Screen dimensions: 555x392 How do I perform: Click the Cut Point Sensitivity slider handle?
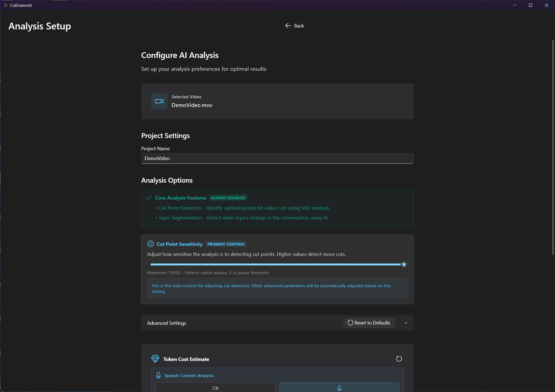pos(404,264)
